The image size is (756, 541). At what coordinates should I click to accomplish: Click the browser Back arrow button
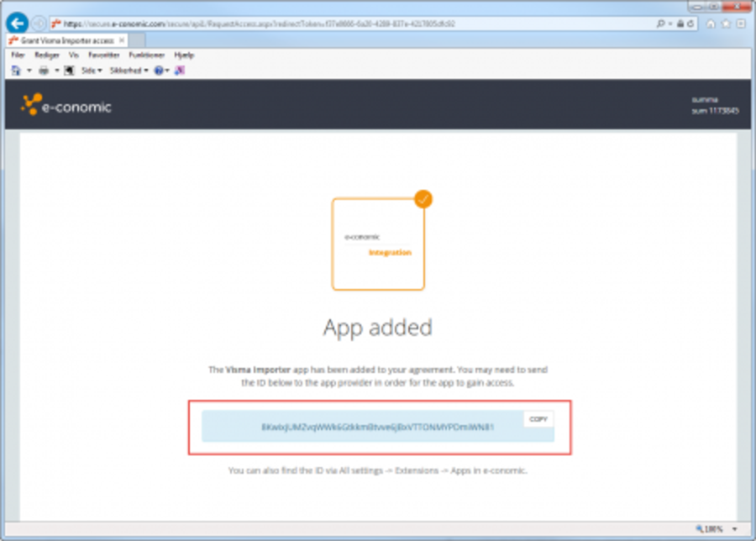click(x=17, y=24)
